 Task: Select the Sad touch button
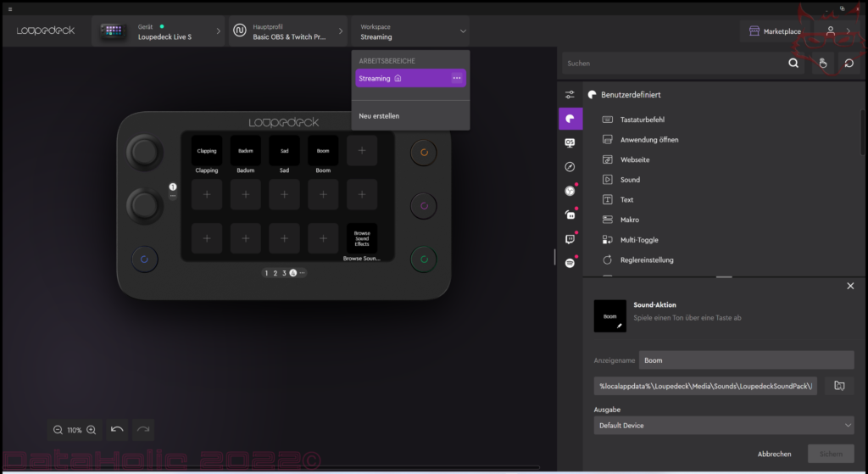(x=284, y=151)
